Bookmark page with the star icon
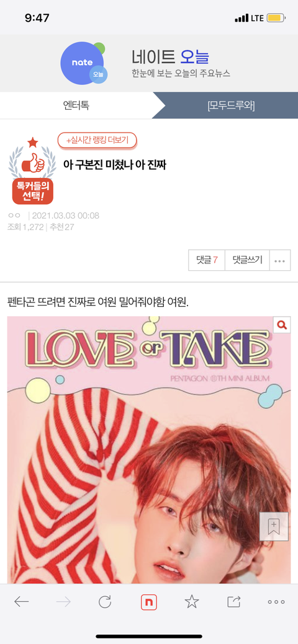Viewport: 298px width, 644px height. (191, 602)
